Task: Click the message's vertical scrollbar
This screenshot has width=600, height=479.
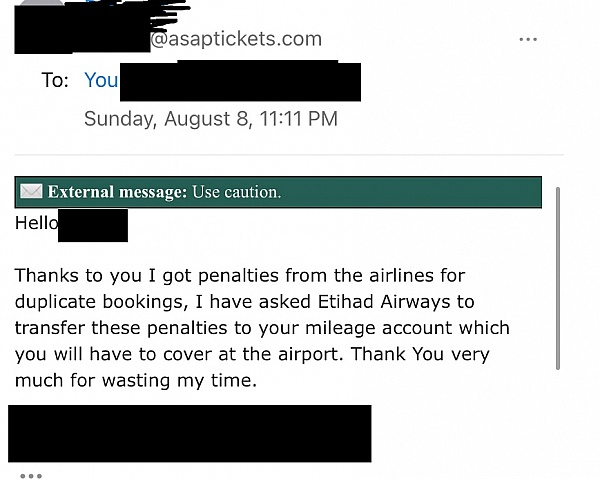Action: 557,290
